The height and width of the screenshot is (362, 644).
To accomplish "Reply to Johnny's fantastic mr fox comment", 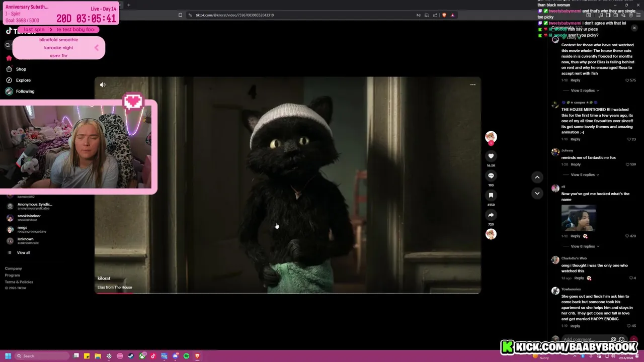I will coord(576,164).
